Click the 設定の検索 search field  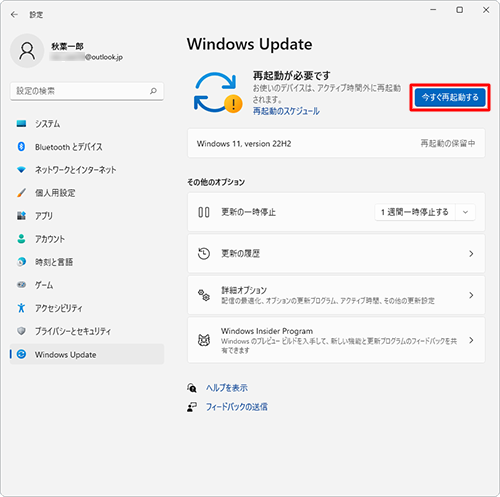[87, 91]
